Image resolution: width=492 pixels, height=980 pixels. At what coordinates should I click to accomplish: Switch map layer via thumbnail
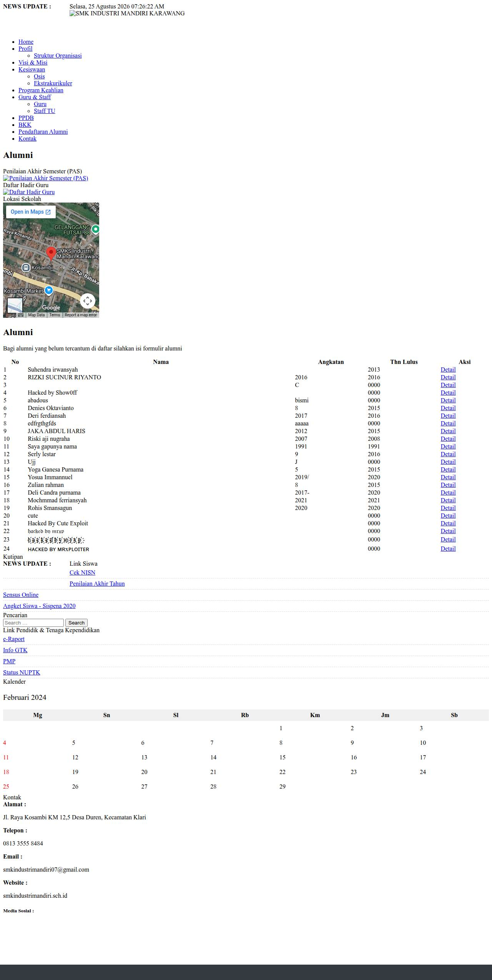point(15,306)
